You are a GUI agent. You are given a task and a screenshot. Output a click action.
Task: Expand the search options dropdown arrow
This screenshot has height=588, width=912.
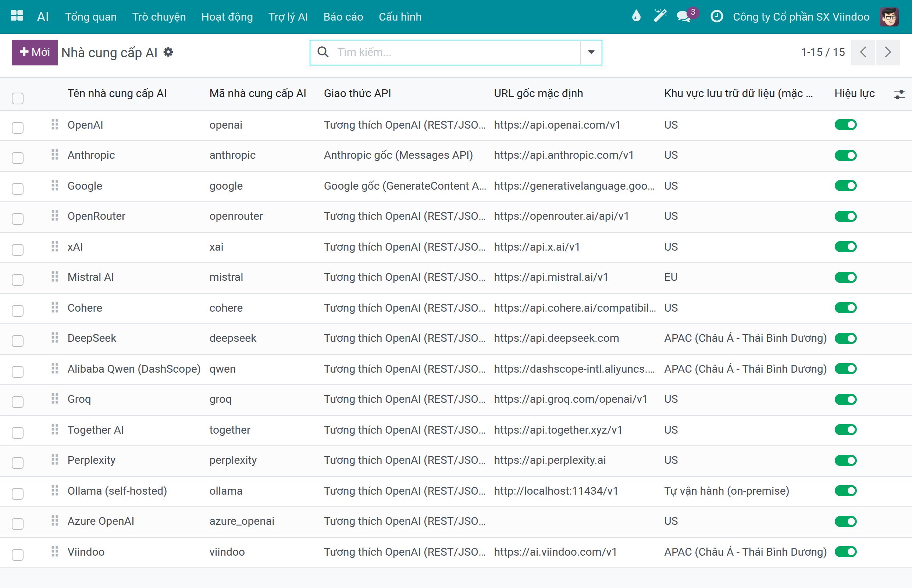[x=591, y=52]
